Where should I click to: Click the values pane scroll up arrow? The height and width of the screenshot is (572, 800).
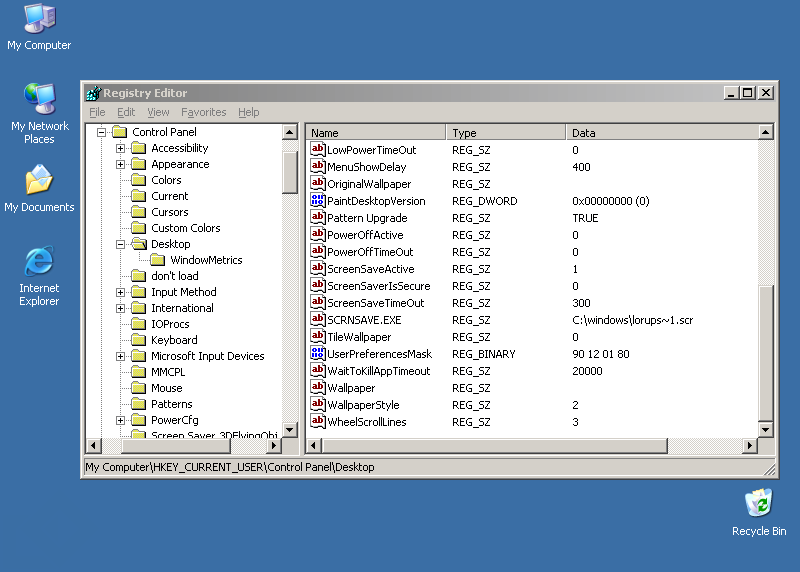[765, 132]
